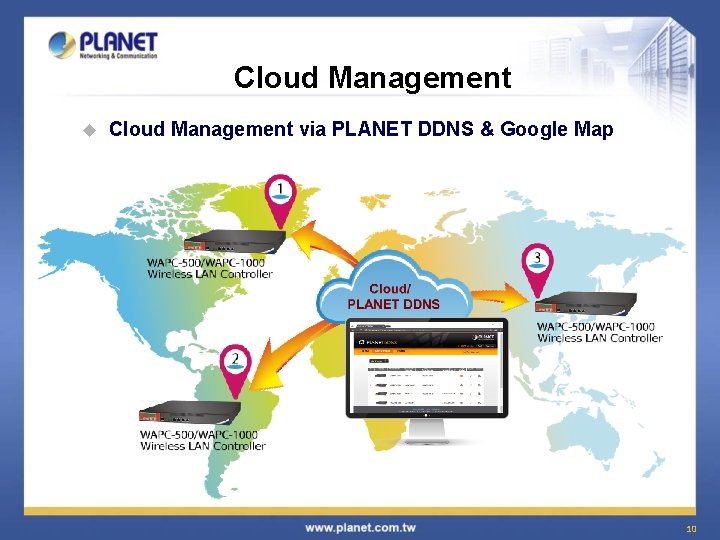Click the controller device below pin 1
Screen dimensions: 720x540
point(235,241)
